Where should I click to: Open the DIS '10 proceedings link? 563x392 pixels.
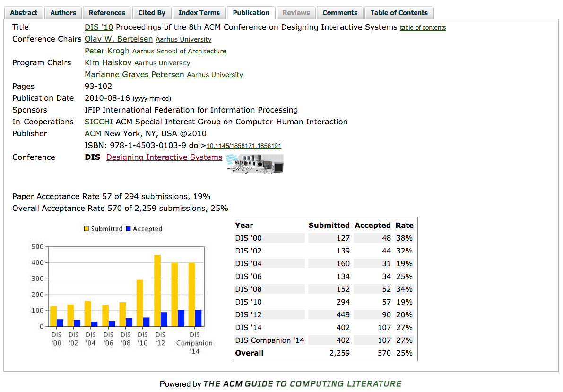[99, 27]
